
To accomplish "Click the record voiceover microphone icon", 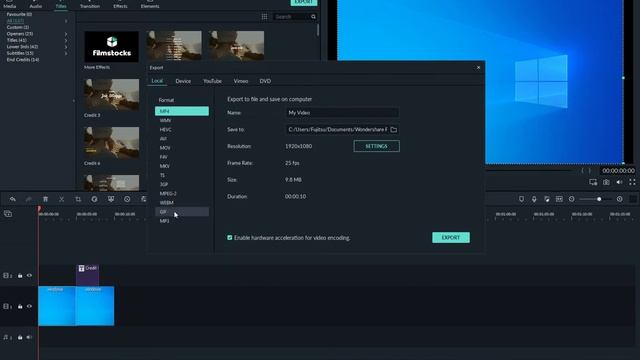I will click(x=534, y=199).
